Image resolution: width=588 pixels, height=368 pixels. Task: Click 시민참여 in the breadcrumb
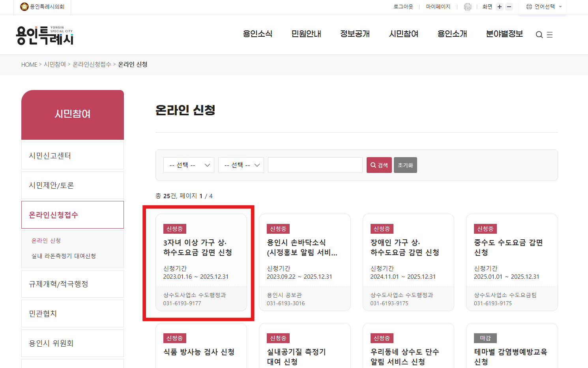(55, 64)
